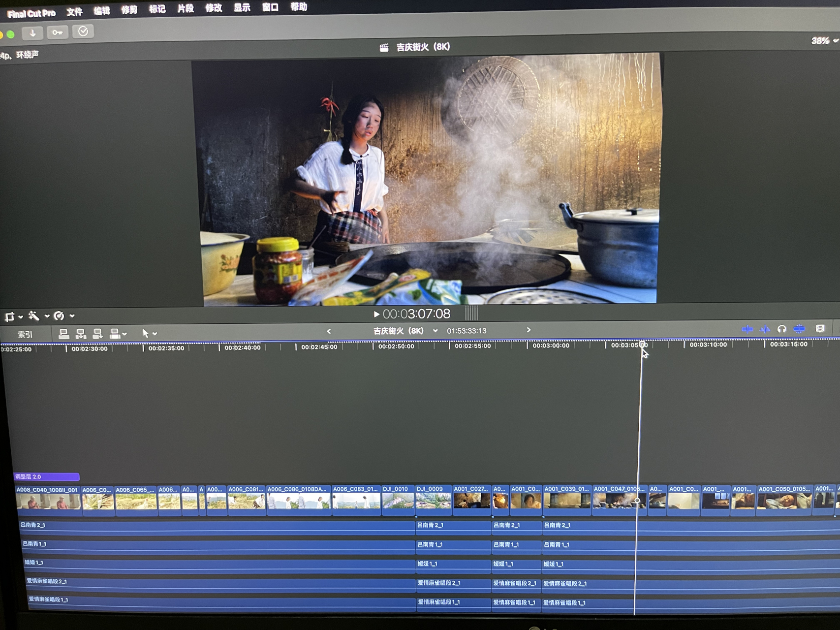Go forward in timeline history arrow
This screenshot has height=630, width=840.
pos(529,330)
